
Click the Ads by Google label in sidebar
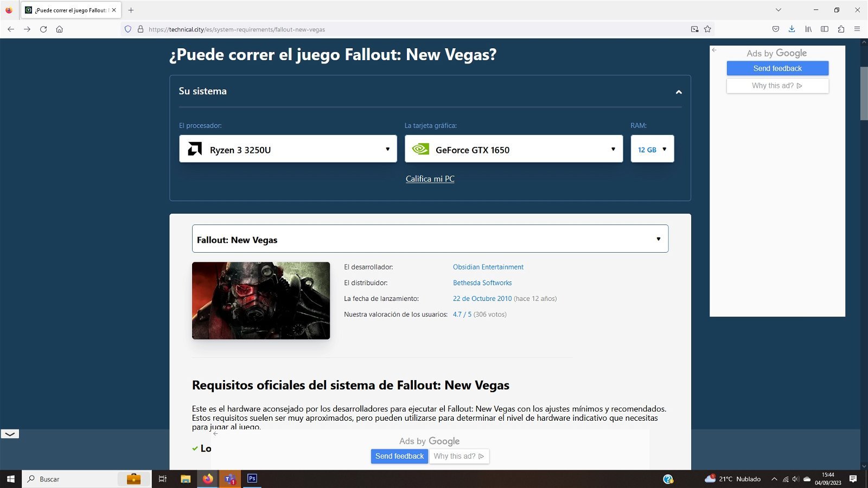(777, 53)
